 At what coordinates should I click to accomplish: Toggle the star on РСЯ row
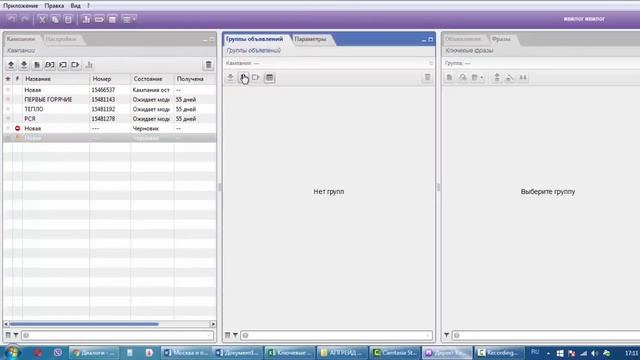pyautogui.click(x=8, y=119)
